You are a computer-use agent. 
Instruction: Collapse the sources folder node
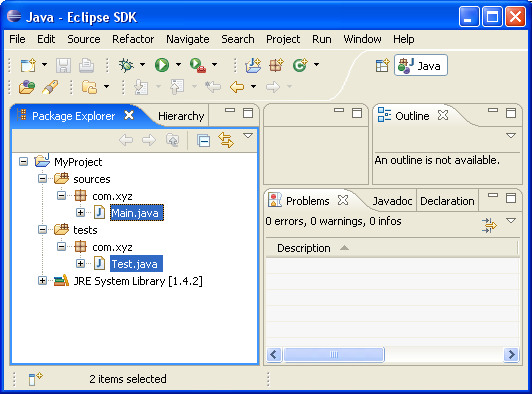click(x=42, y=178)
